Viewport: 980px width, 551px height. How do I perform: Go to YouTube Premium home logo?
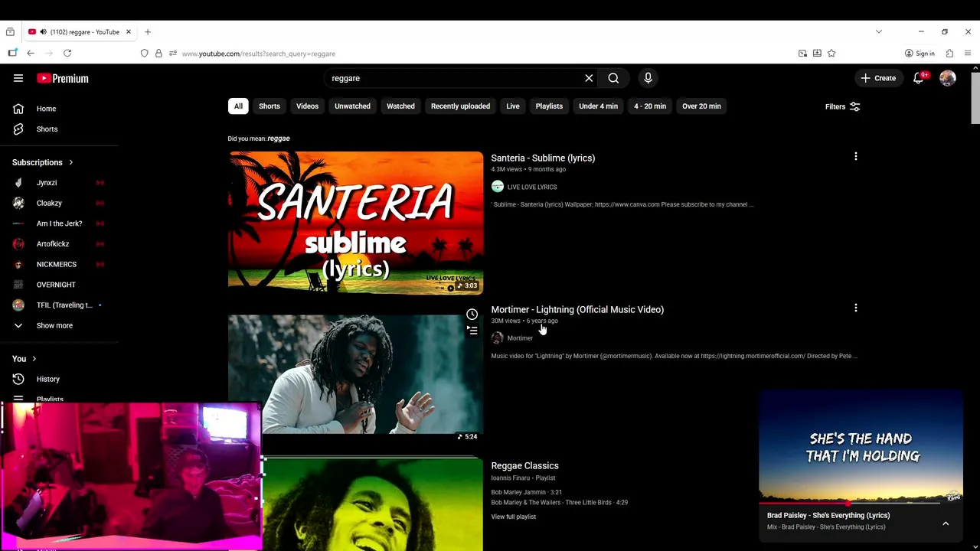[x=63, y=78]
